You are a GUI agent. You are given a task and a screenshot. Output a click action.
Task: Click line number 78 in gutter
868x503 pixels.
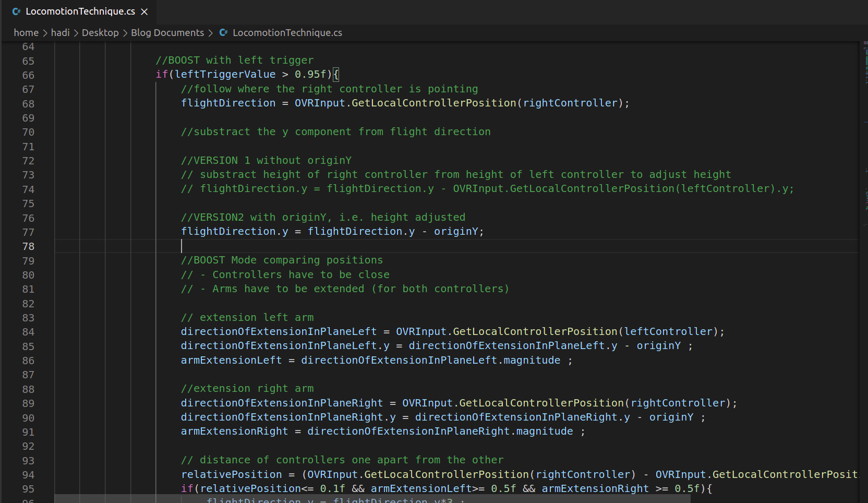click(28, 246)
